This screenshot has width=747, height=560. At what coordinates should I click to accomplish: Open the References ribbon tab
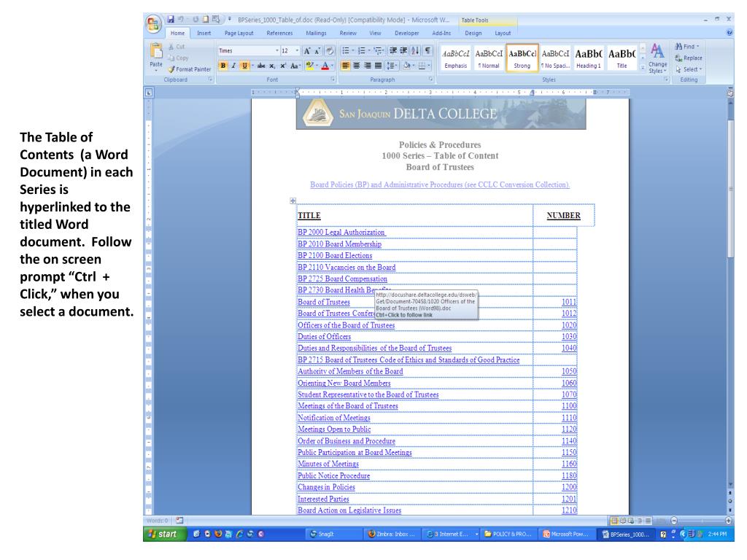[279, 34]
